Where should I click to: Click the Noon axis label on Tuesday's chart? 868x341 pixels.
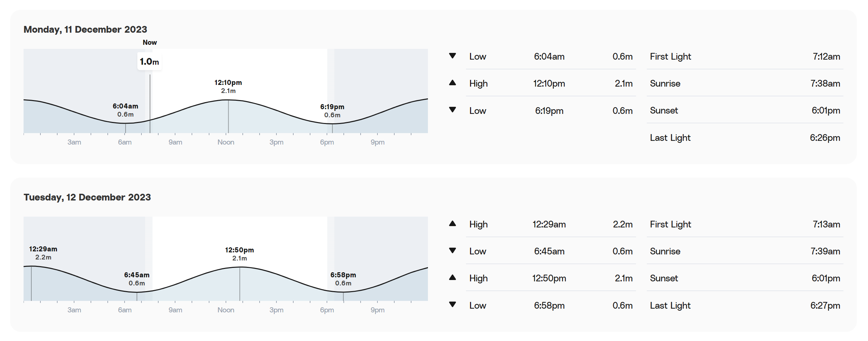click(226, 310)
